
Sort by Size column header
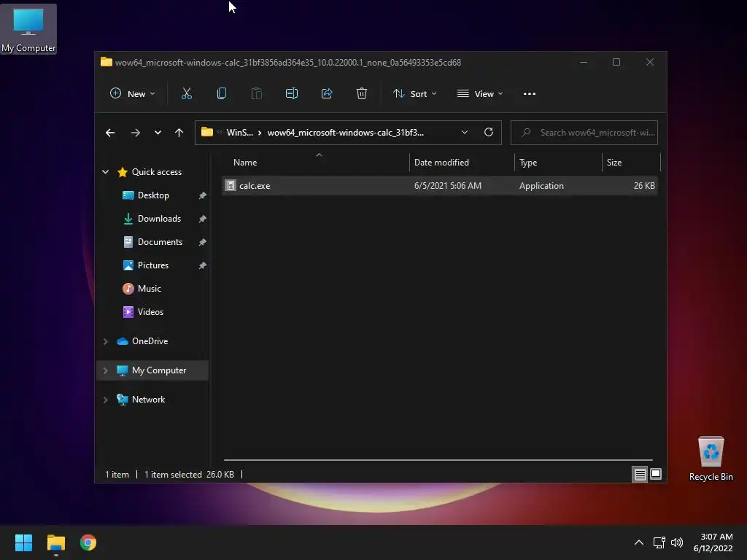(x=631, y=163)
